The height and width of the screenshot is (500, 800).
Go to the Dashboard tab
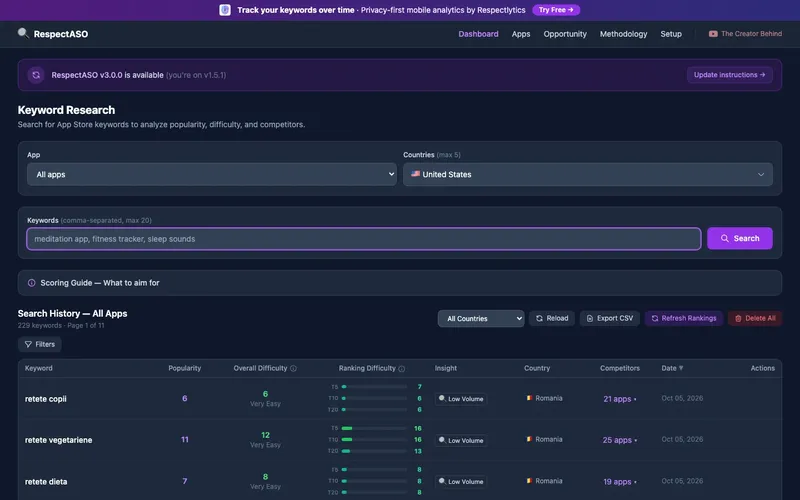(x=478, y=34)
